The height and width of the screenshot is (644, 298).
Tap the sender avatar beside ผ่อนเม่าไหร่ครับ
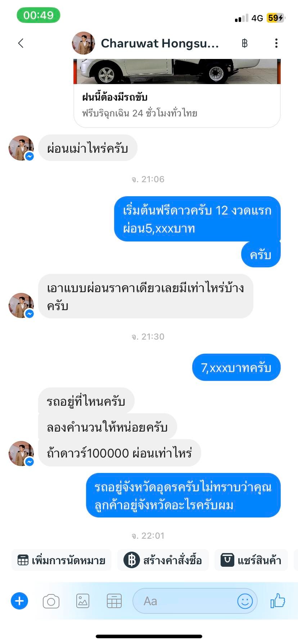[21, 148]
